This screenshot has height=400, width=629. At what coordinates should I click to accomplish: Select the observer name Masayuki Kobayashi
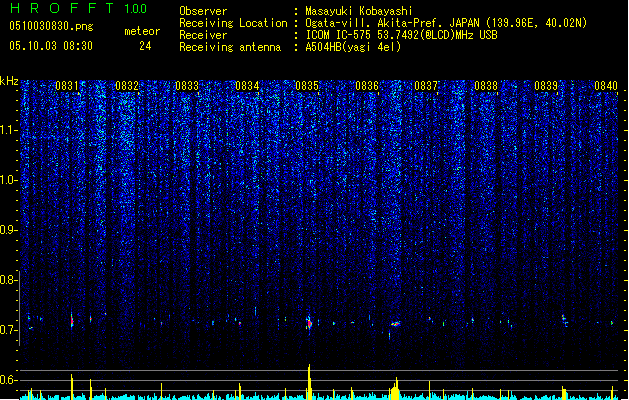(359, 11)
